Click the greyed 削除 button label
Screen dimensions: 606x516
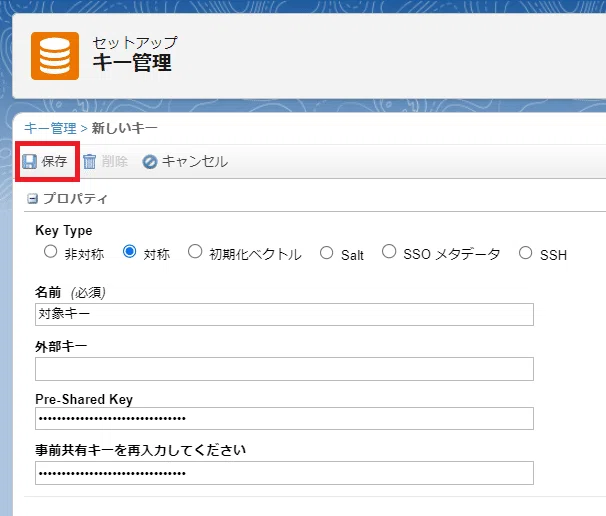point(115,162)
